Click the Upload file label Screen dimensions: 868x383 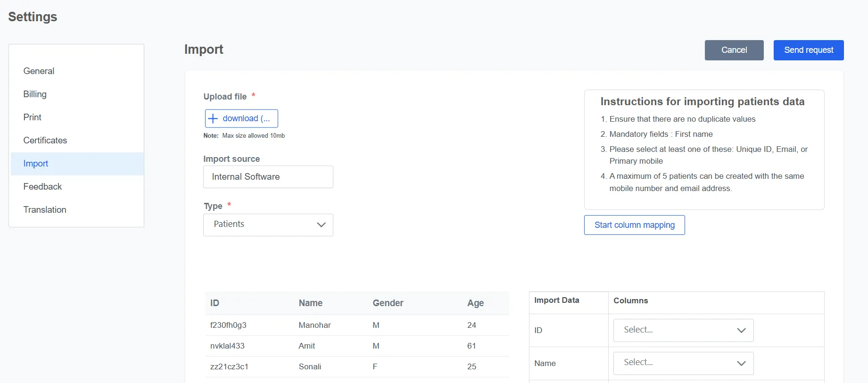[225, 97]
